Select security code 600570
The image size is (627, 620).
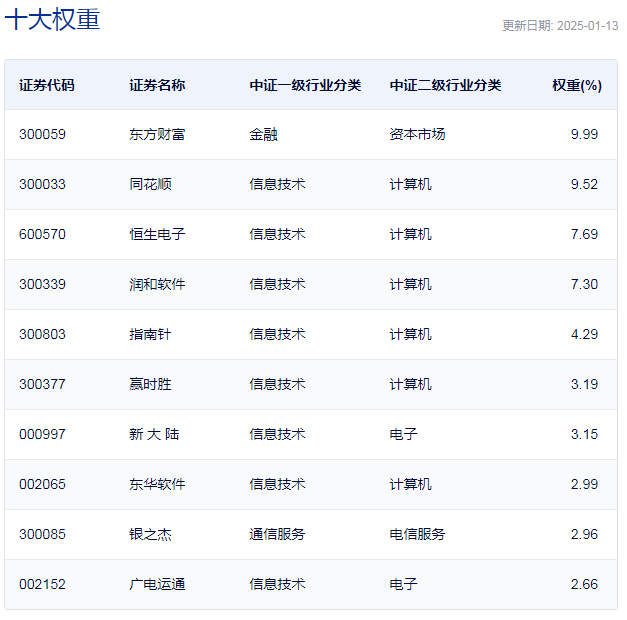[x=42, y=234]
